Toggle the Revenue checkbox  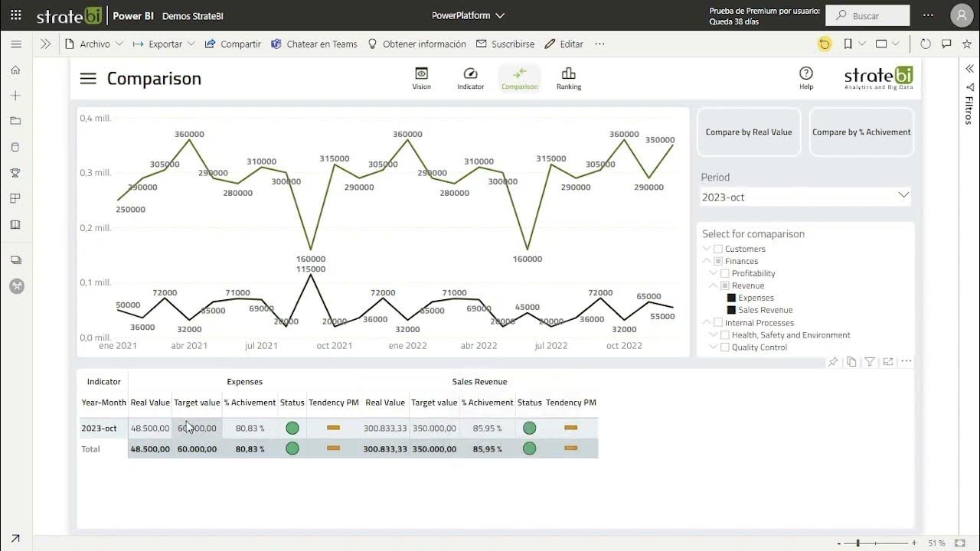click(x=724, y=285)
